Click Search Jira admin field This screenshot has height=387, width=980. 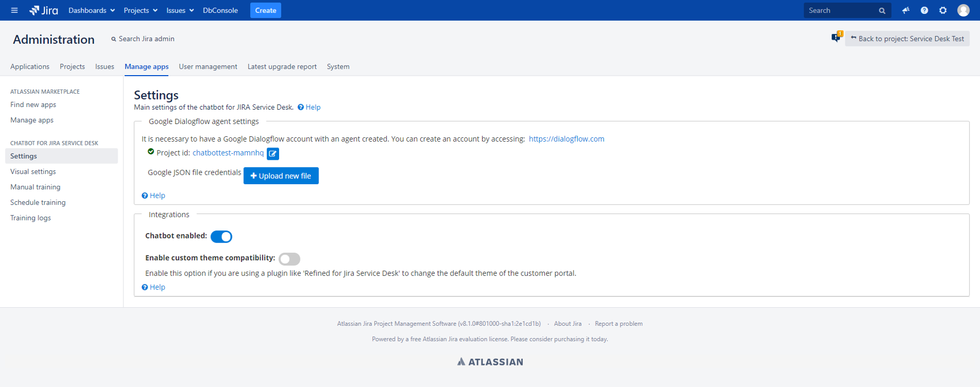pyautogui.click(x=143, y=39)
